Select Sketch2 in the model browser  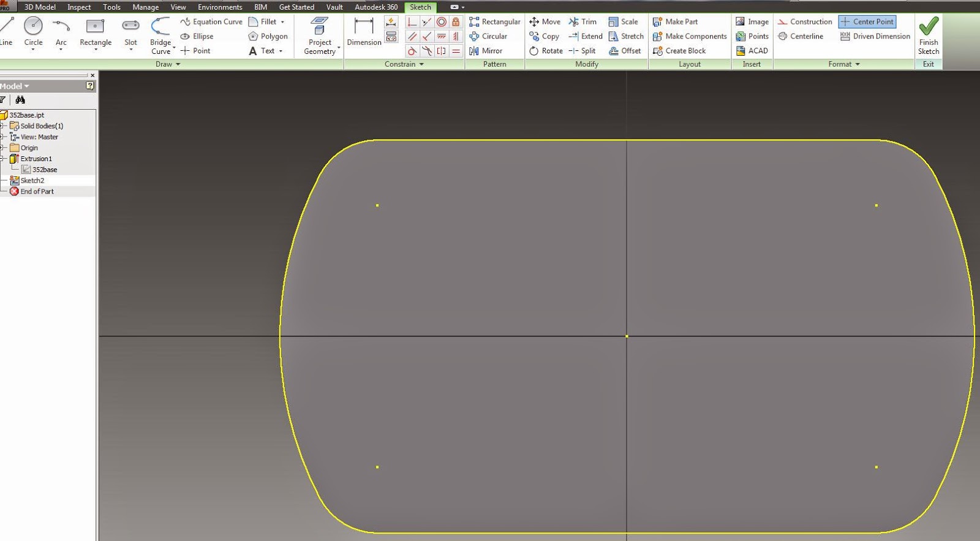point(32,181)
